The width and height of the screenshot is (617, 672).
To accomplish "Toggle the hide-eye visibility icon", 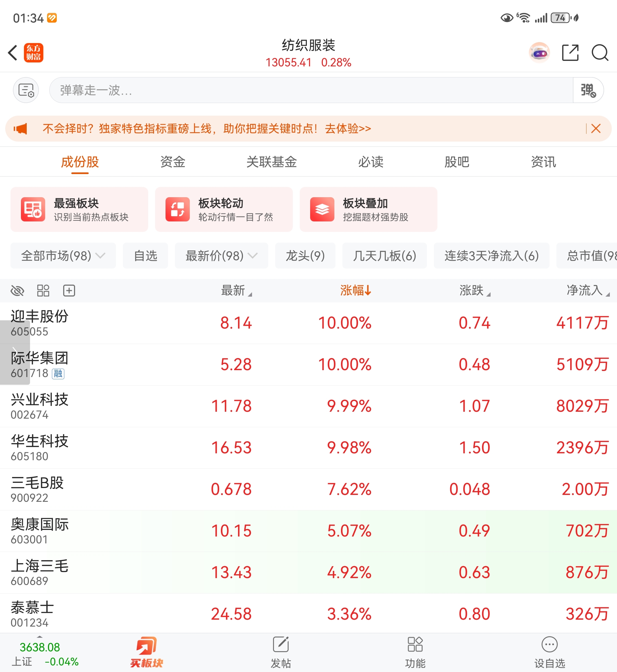I will pyautogui.click(x=17, y=291).
